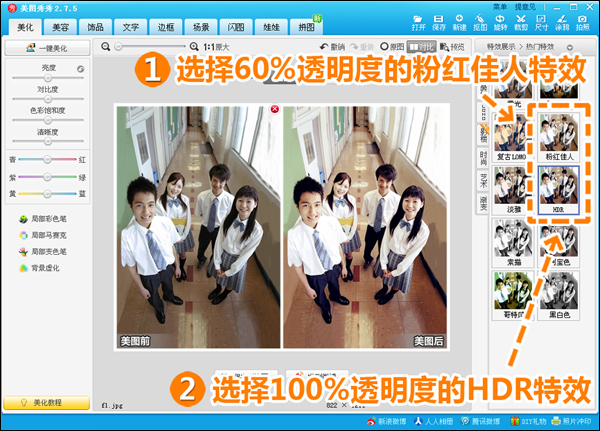Open the 预览 preview view
600x431 pixels.
tap(452, 47)
